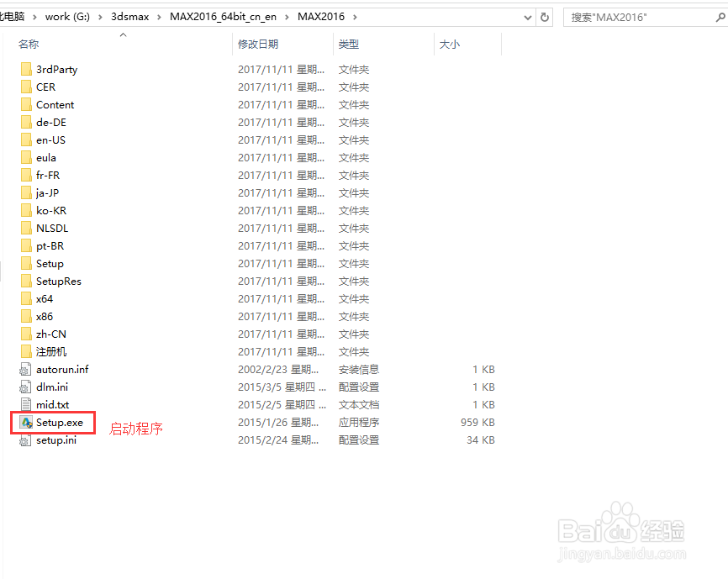Navigate to 3dsmax breadcrumb
This screenshot has width=728, height=579.
tap(130, 17)
